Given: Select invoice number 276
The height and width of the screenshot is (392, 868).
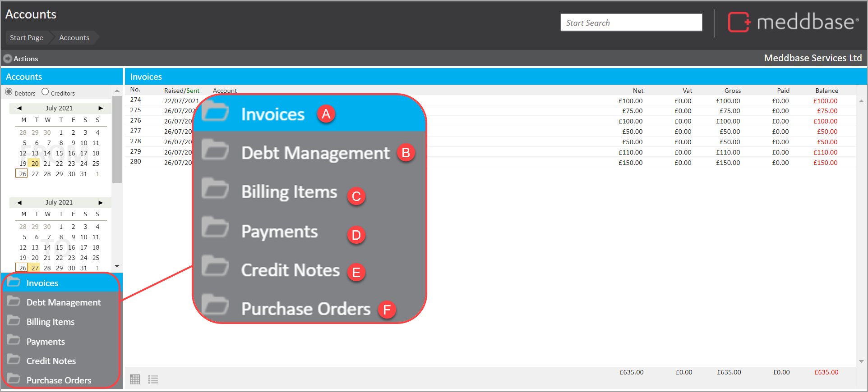Looking at the screenshot, I should [136, 120].
